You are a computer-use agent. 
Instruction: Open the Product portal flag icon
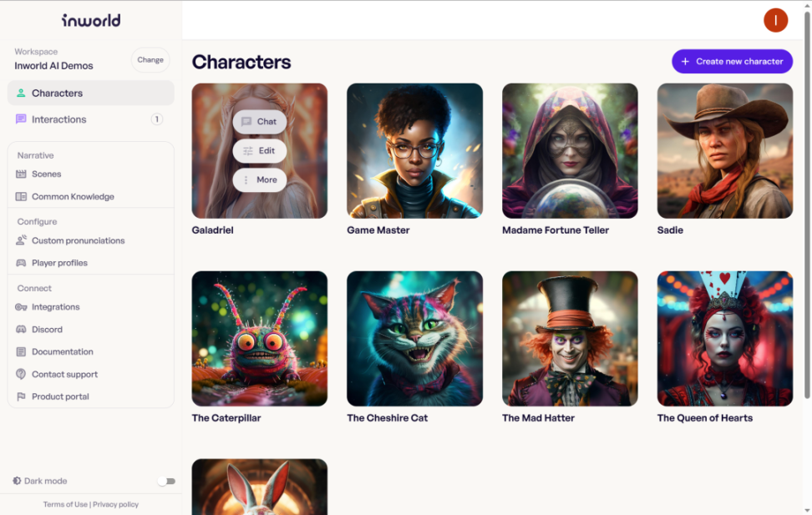click(x=21, y=396)
